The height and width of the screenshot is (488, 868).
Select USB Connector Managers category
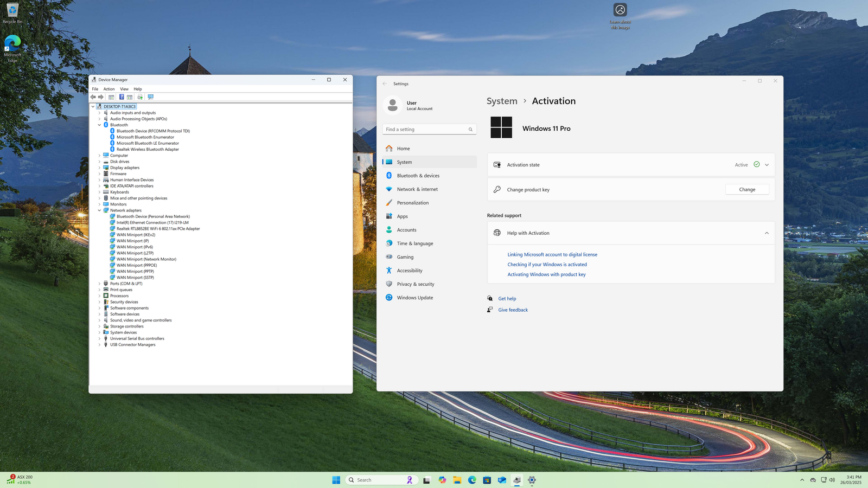pos(133,345)
